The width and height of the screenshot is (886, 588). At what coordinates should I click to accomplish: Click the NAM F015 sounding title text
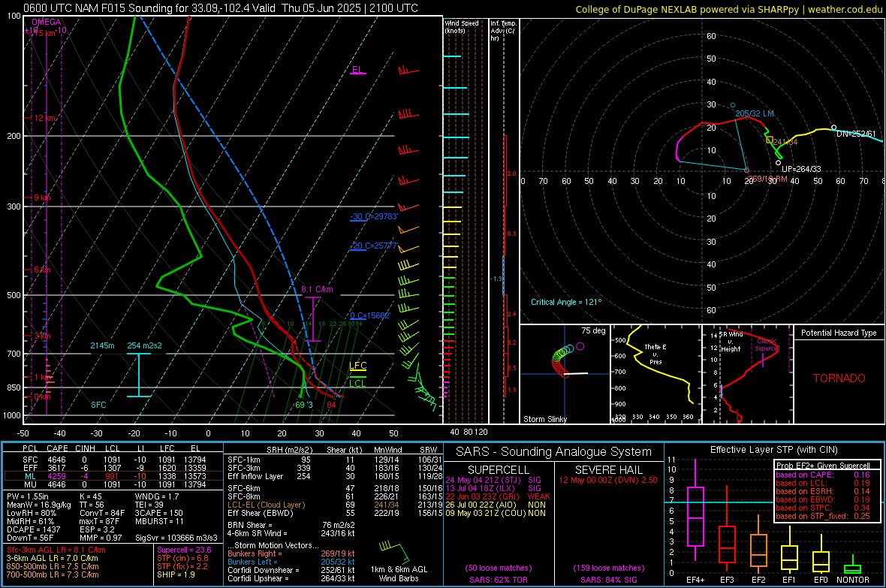(221, 8)
